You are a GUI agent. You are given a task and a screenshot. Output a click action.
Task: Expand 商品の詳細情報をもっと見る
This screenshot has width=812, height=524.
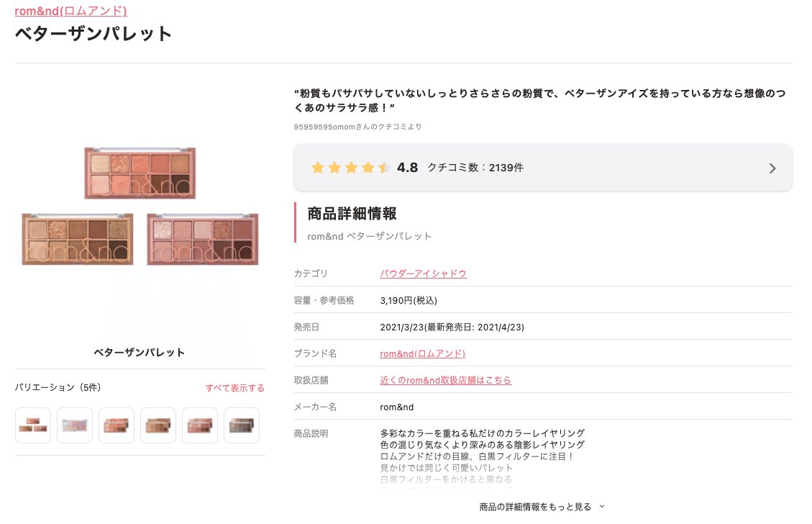click(542, 507)
